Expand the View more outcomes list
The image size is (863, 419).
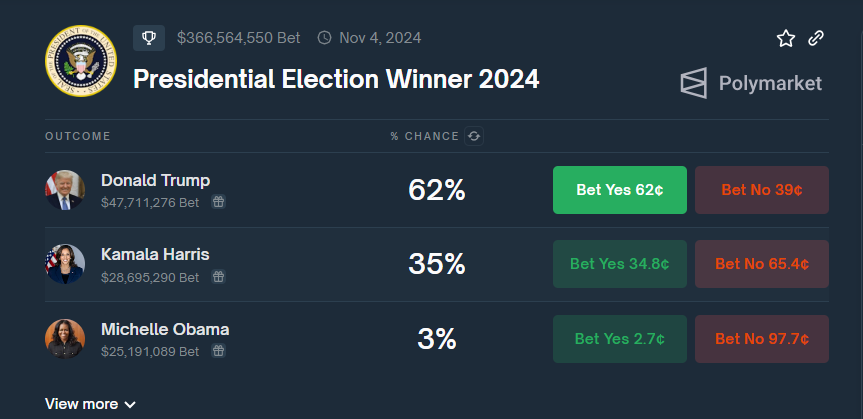point(90,404)
